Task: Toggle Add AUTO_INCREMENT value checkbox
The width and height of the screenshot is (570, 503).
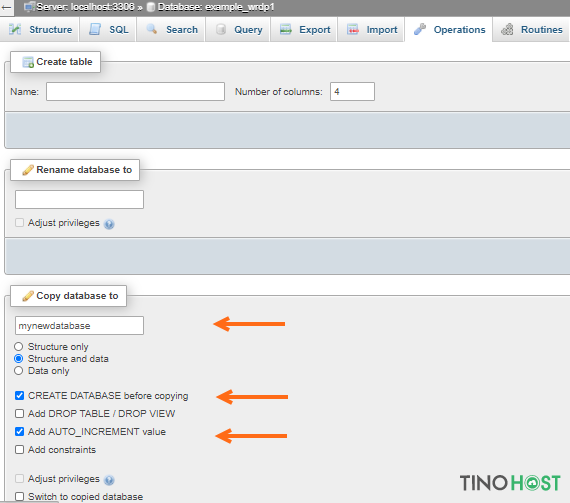Action: [20, 431]
